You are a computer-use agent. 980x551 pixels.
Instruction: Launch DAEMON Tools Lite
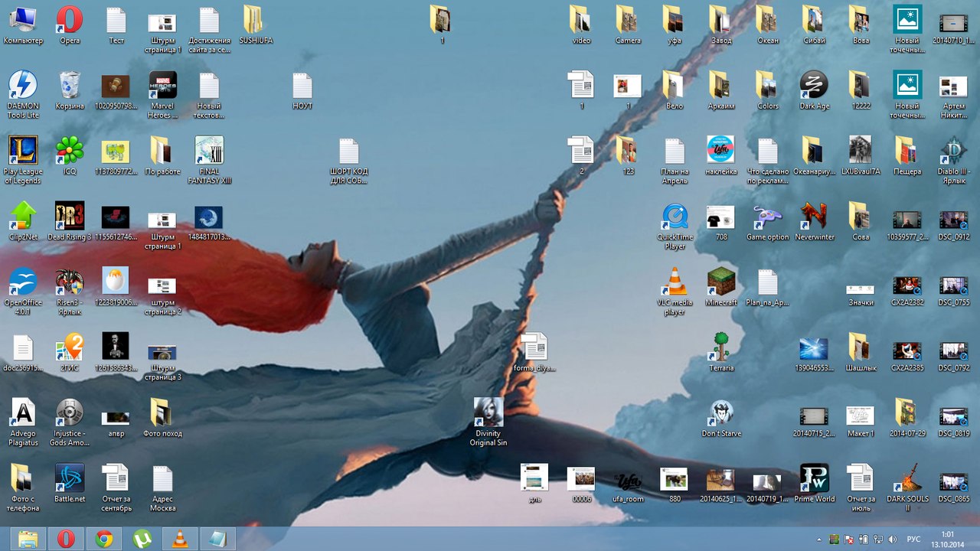point(23,94)
